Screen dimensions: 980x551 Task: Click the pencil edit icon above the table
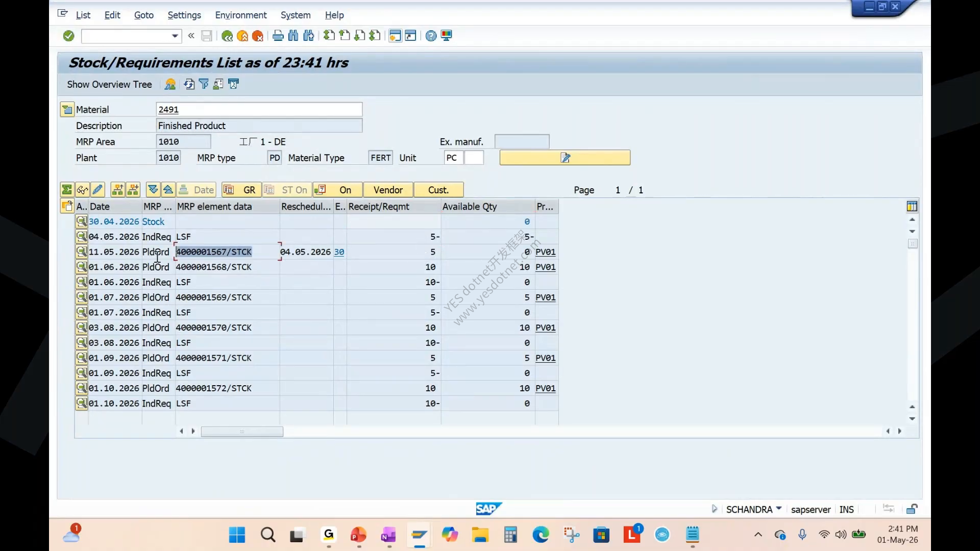point(97,190)
